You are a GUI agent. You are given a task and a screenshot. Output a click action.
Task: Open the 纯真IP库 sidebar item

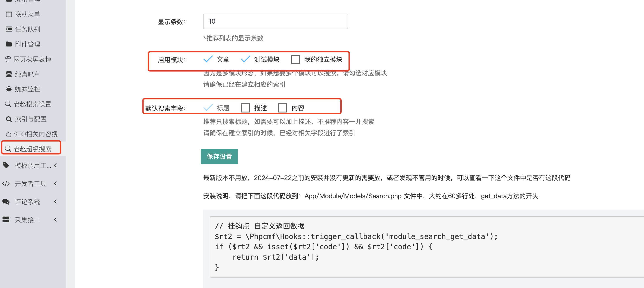click(33, 74)
